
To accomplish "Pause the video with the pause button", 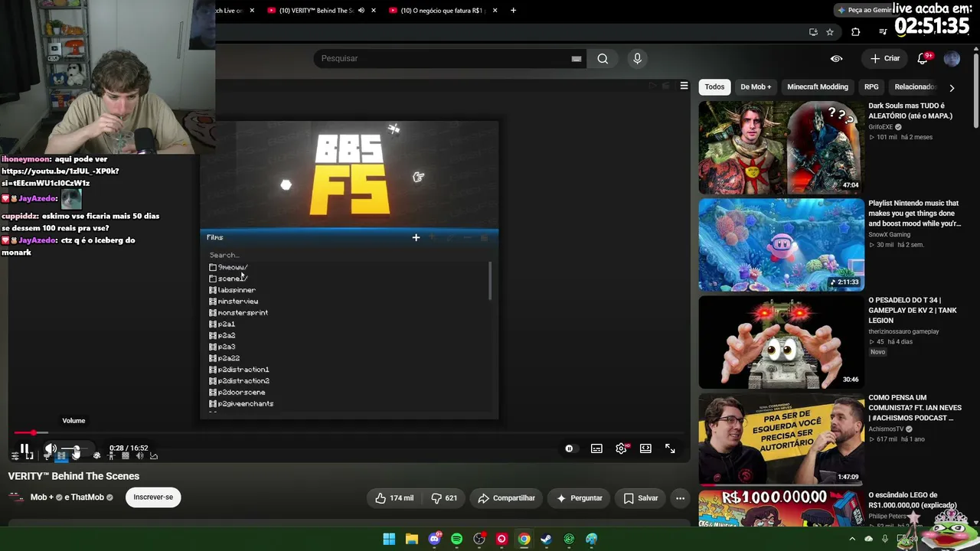I will (24, 449).
